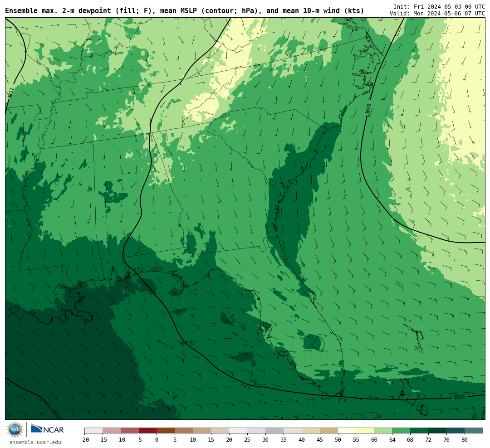
Task: Open the ensemble.ucar.edu link text
Action: click(35, 442)
